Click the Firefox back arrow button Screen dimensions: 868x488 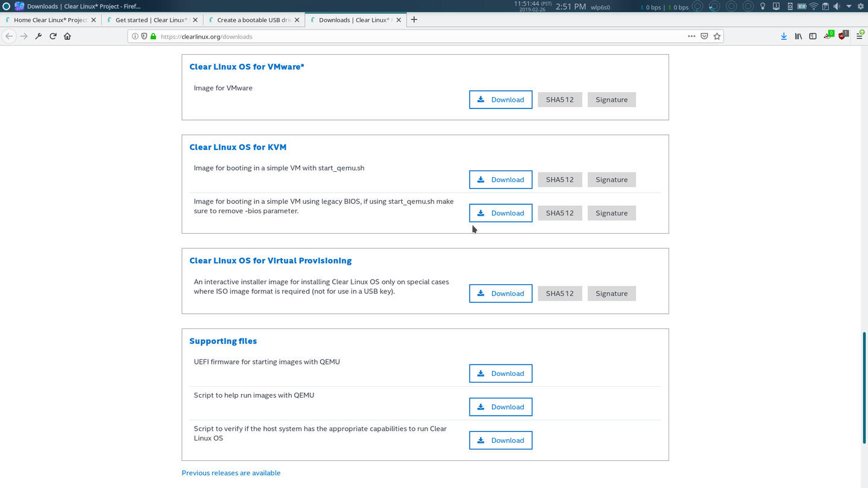(x=9, y=36)
